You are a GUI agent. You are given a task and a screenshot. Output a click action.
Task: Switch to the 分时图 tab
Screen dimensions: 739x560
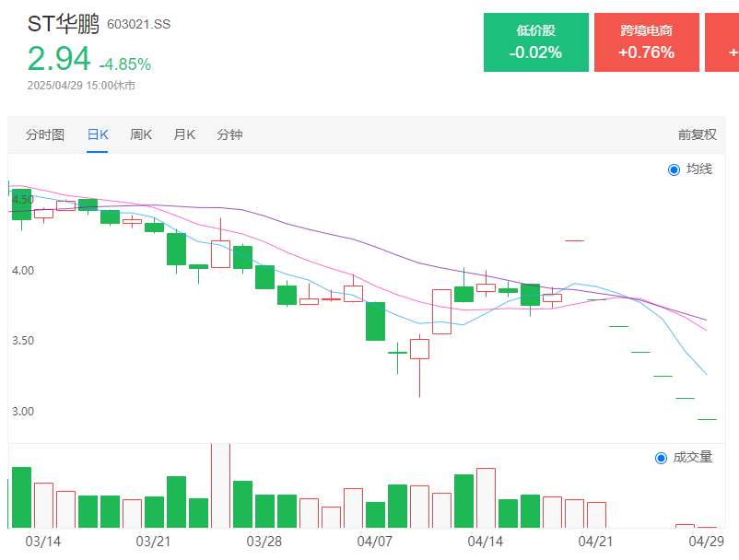click(x=45, y=134)
